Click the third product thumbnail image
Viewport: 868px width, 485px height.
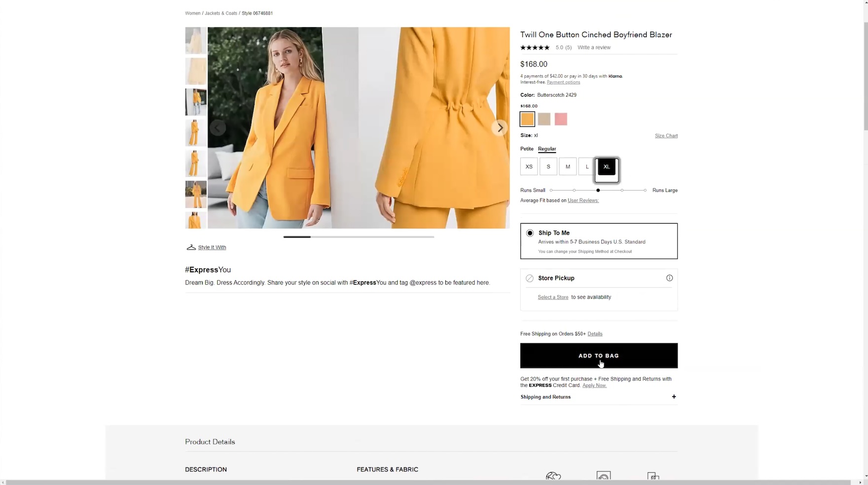(196, 102)
